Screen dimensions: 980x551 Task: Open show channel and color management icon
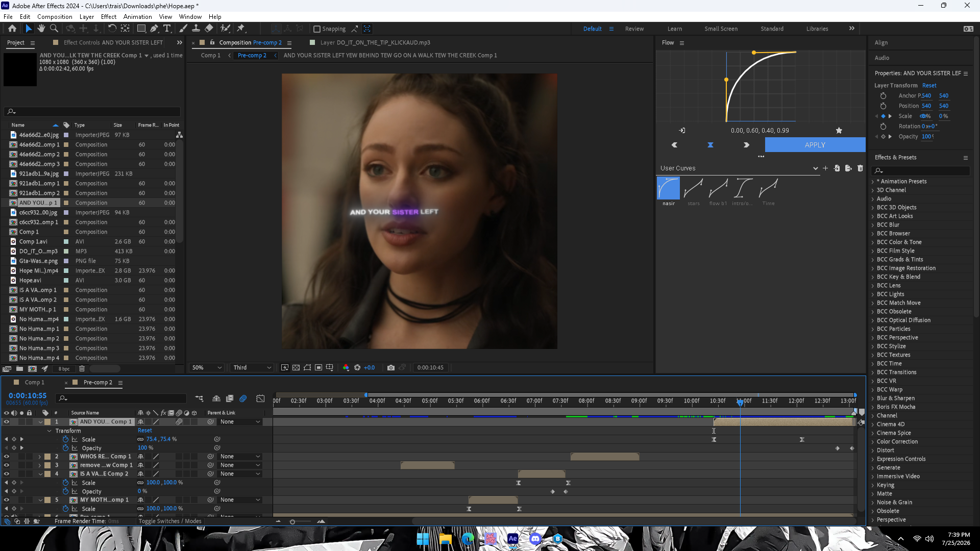pyautogui.click(x=346, y=367)
